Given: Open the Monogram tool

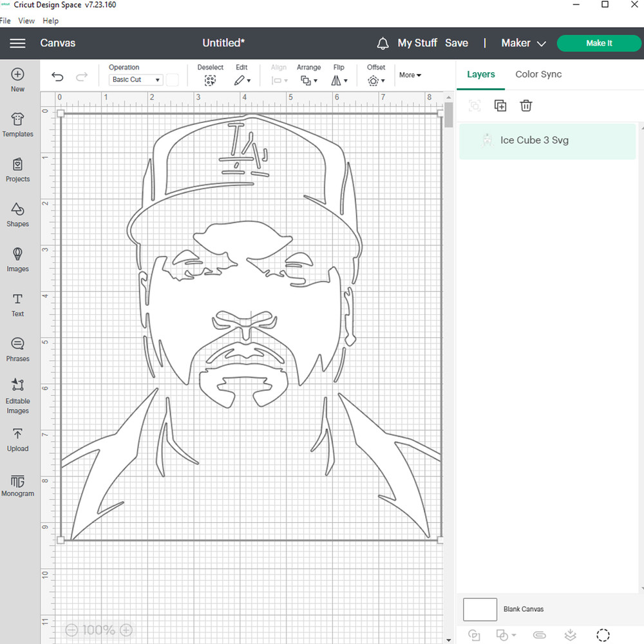Looking at the screenshot, I should (17, 484).
